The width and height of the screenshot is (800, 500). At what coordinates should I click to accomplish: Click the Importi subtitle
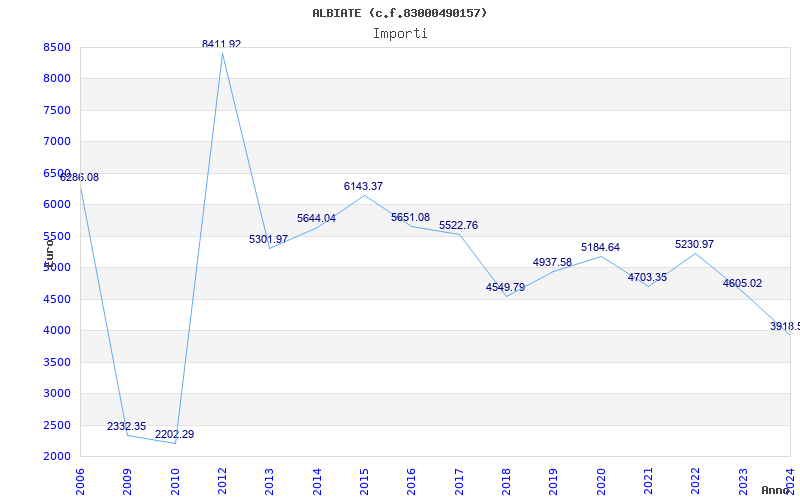(x=400, y=34)
